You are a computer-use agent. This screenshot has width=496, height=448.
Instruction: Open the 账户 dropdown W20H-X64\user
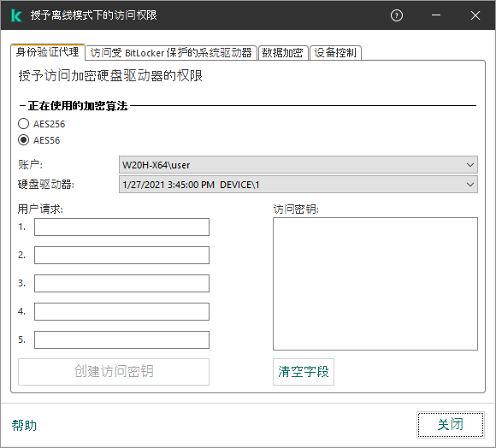298,165
